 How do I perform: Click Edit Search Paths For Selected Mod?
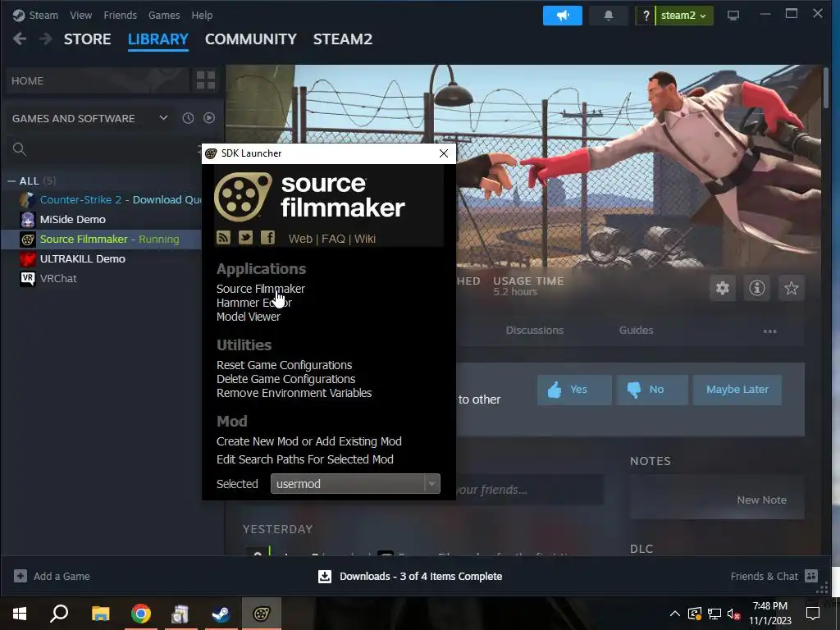(x=305, y=459)
